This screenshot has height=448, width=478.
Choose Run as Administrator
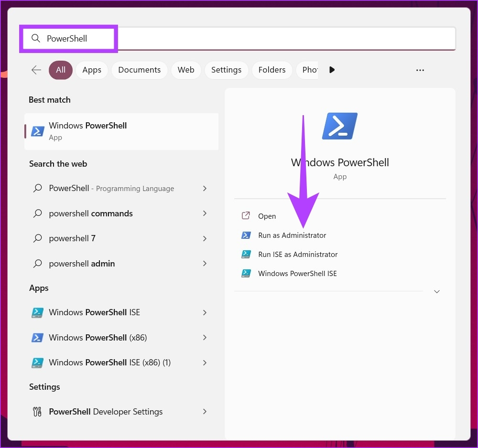(x=292, y=235)
